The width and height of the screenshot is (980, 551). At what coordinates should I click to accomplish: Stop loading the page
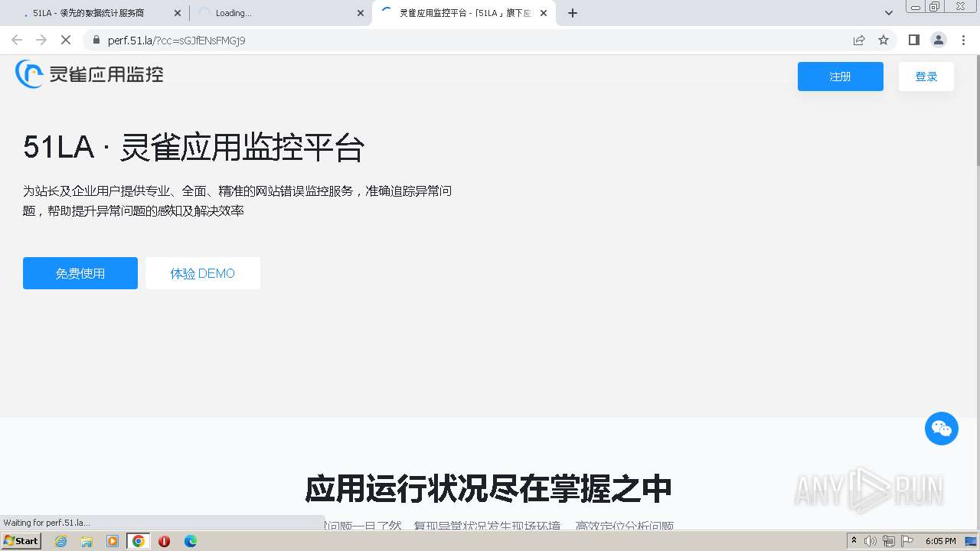point(66,40)
